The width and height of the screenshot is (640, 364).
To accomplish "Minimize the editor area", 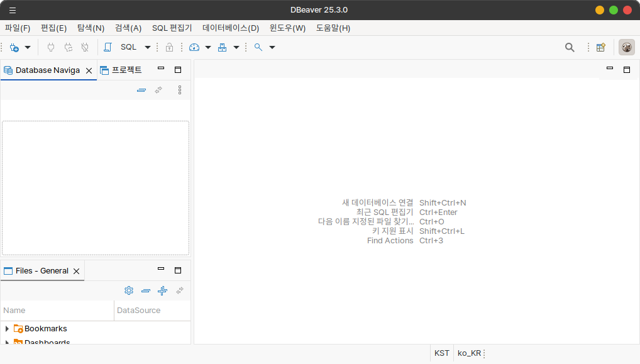I will click(610, 69).
